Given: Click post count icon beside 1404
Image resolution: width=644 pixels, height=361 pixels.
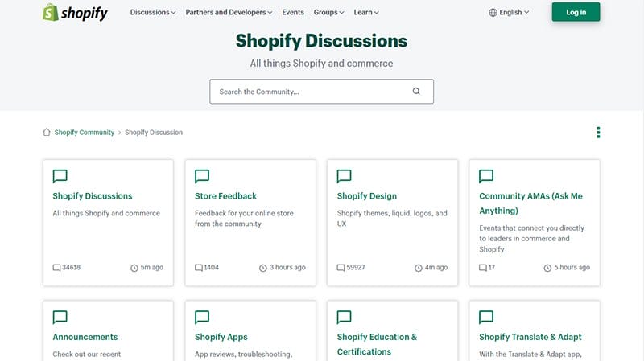Looking at the screenshot, I should pos(199,268).
